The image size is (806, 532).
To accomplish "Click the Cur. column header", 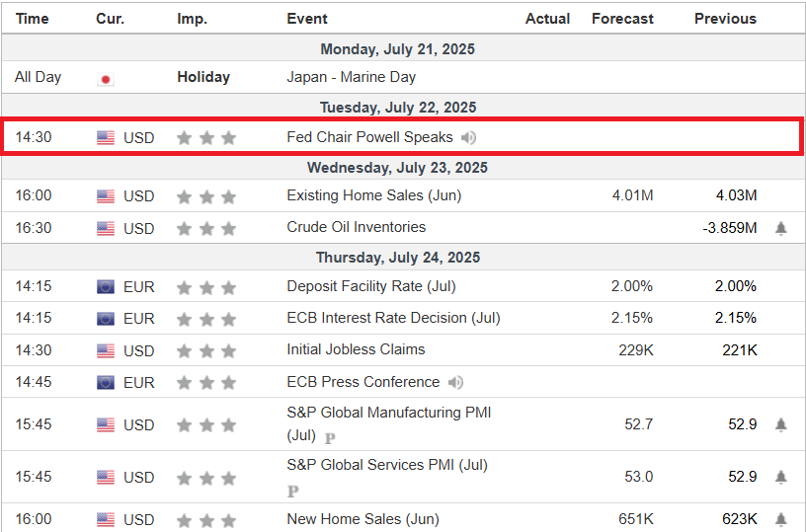I will click(x=110, y=19).
